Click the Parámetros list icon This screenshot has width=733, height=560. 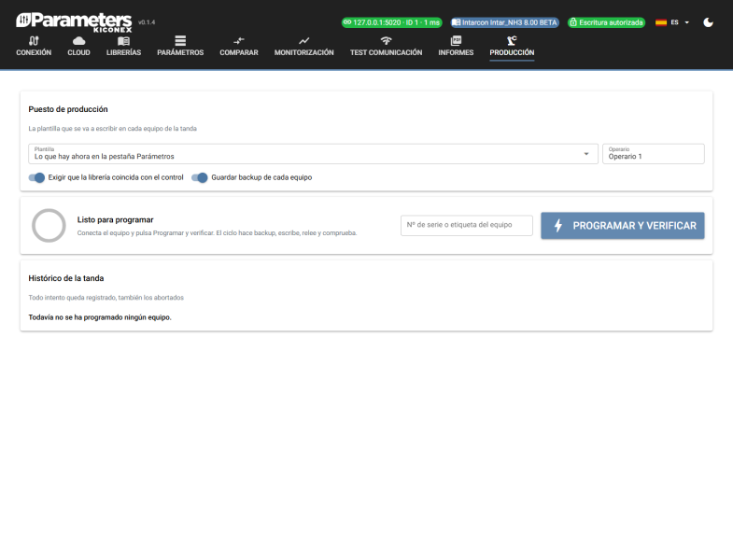click(x=180, y=41)
